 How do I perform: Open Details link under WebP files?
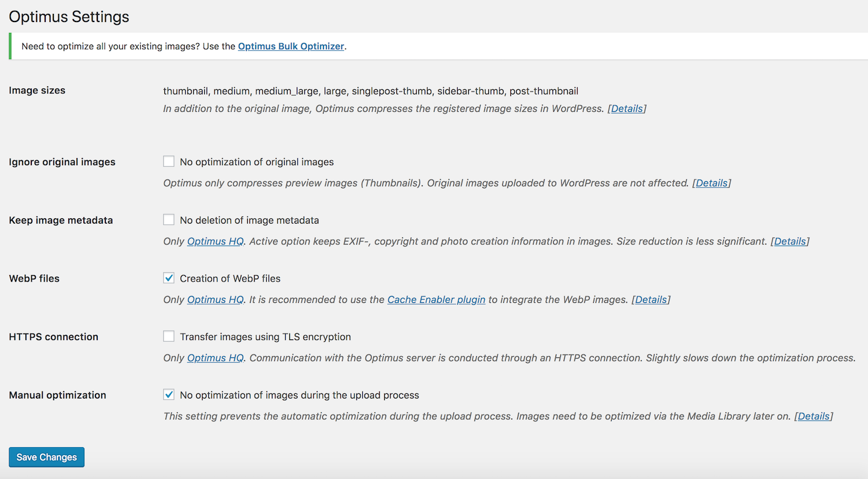tap(651, 299)
